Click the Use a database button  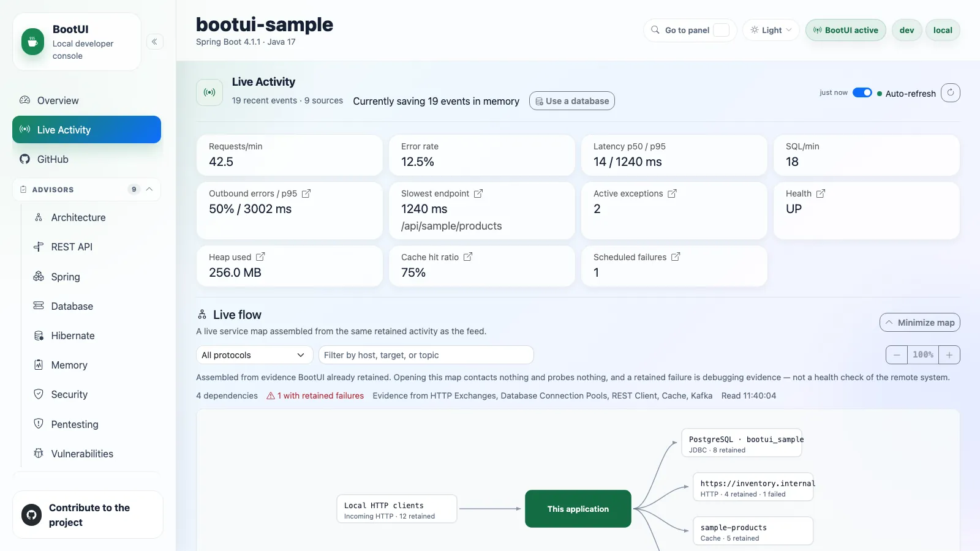coord(572,101)
